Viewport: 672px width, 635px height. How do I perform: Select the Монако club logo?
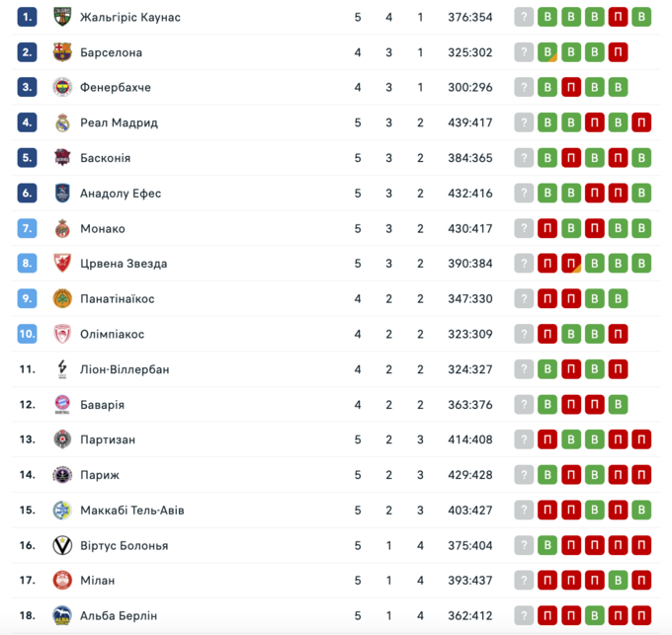[62, 228]
